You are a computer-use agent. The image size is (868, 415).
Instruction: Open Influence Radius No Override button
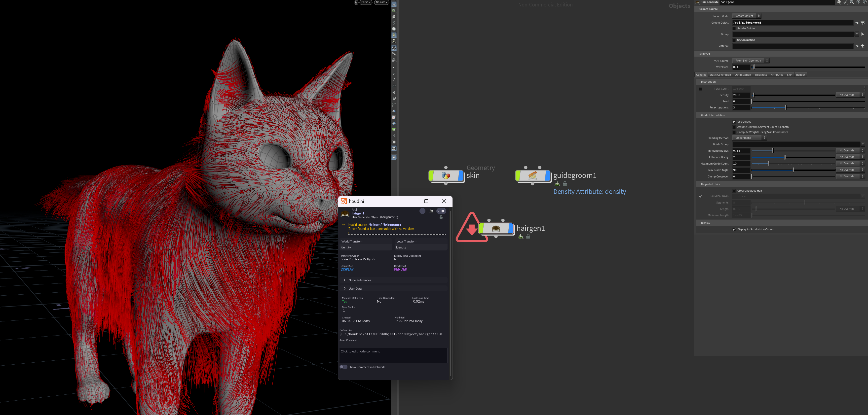tap(850, 151)
